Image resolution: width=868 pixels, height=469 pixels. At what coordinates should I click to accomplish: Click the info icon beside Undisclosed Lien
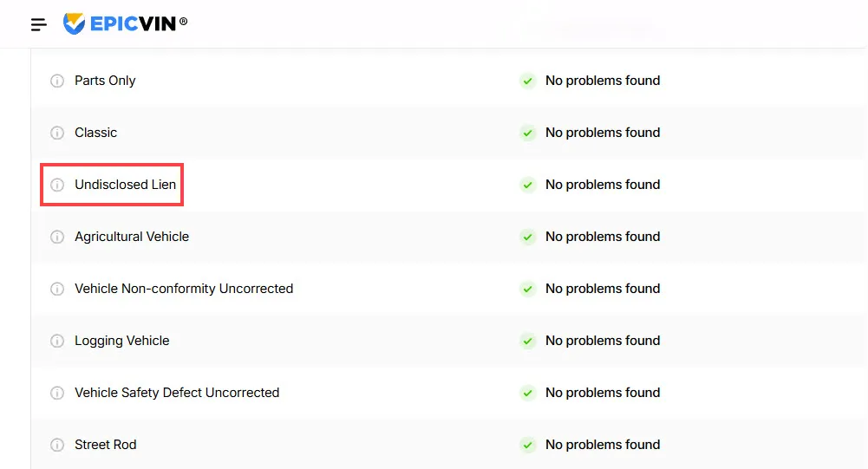(57, 185)
